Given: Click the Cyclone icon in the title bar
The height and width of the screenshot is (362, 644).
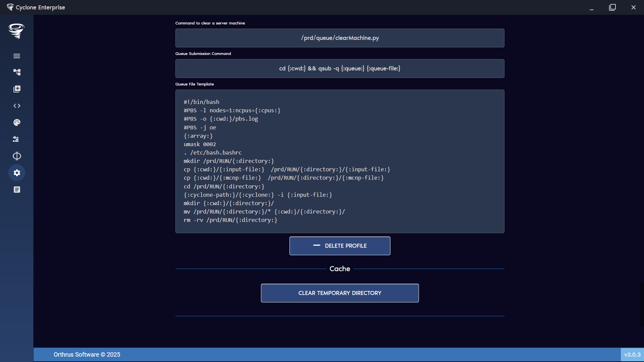Looking at the screenshot, I should [10, 7].
